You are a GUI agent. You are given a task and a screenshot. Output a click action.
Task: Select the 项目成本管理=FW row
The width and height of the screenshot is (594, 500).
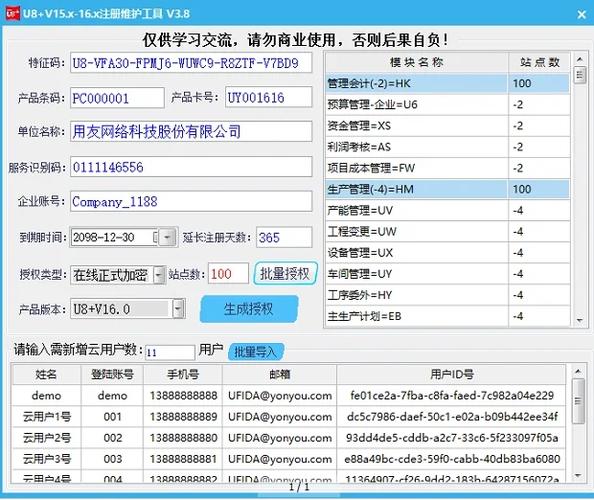[447, 168]
